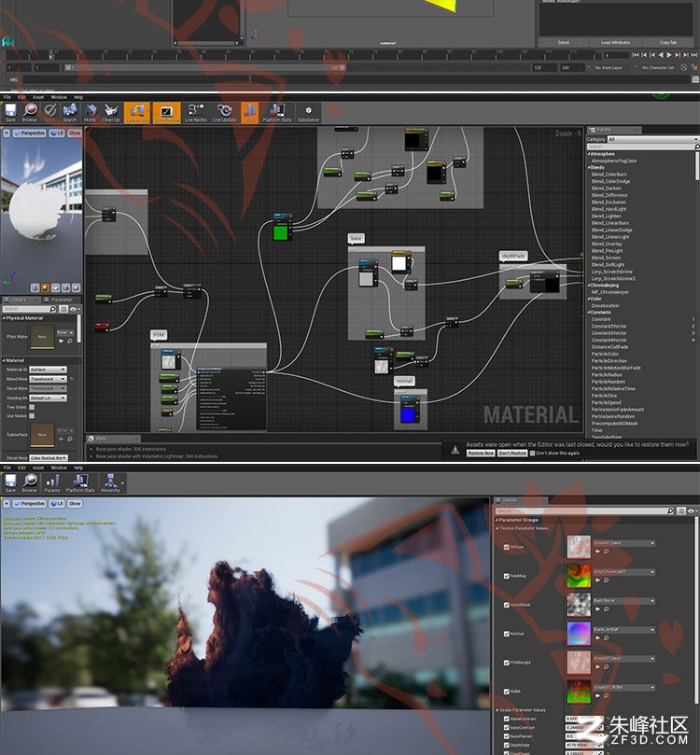Screen dimensions: 700x755
Task: Click the flowMap texture thumbnail
Action: pyautogui.click(x=579, y=576)
